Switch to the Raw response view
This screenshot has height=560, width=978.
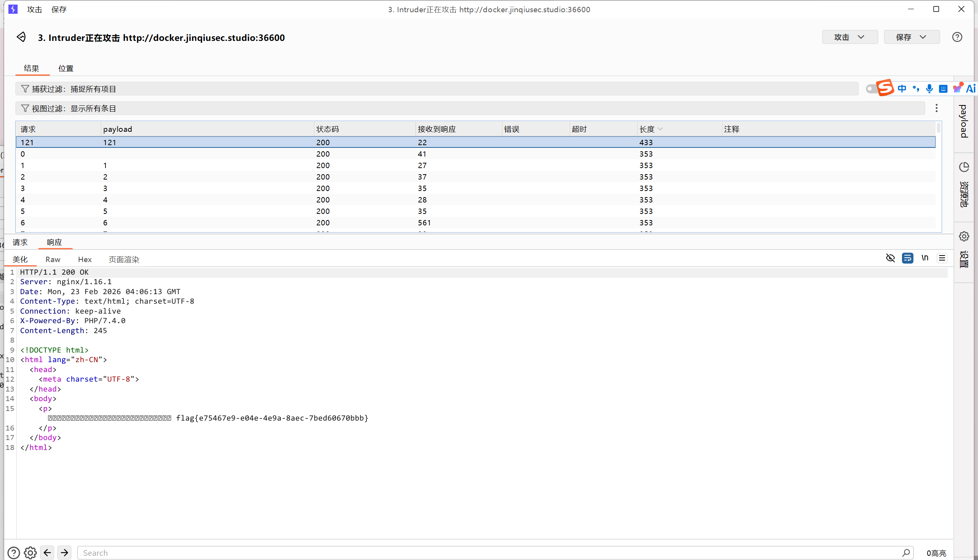(x=53, y=260)
